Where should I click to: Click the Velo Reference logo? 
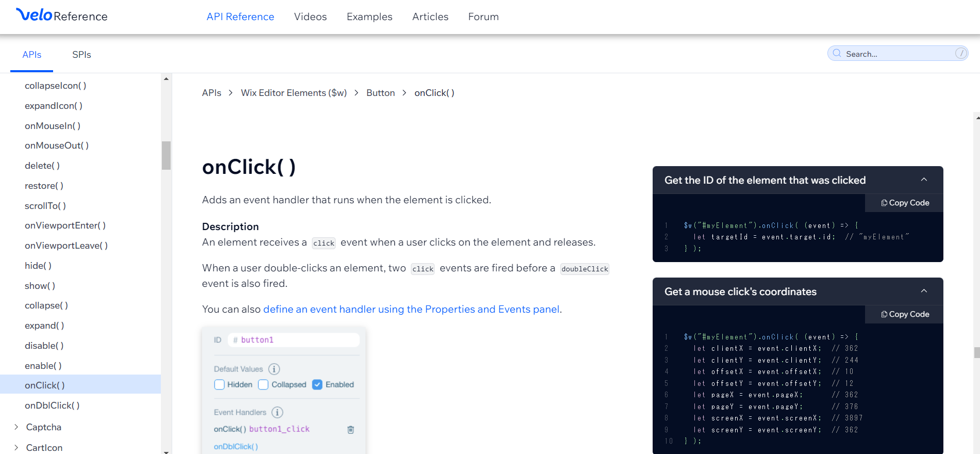62,15
